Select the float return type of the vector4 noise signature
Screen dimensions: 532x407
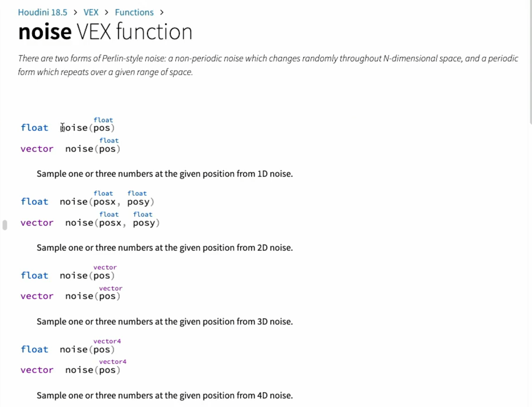click(34, 349)
